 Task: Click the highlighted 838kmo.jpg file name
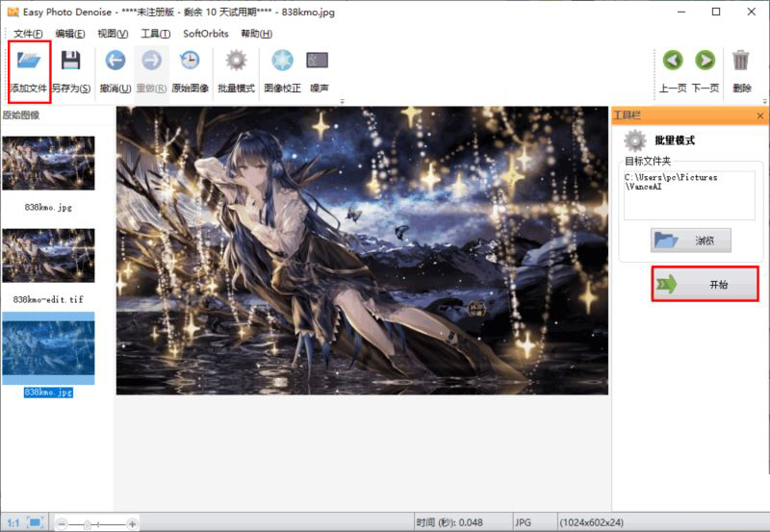[48, 393]
